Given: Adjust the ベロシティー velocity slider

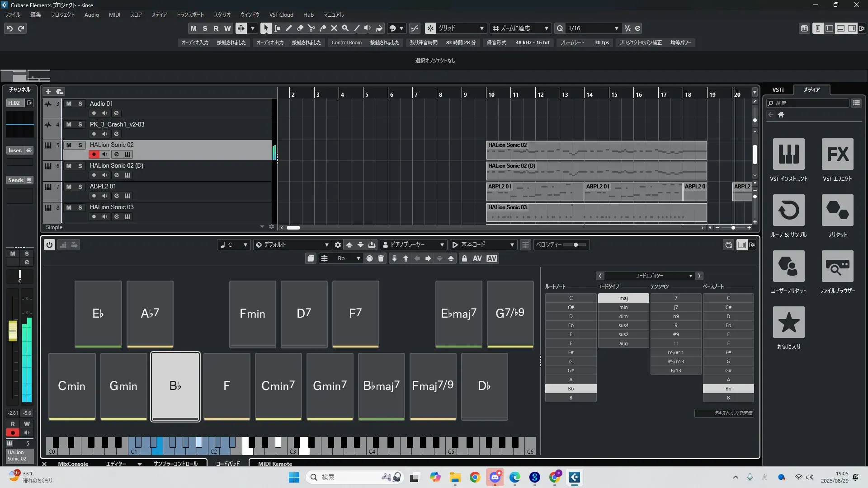Looking at the screenshot, I should tap(576, 245).
